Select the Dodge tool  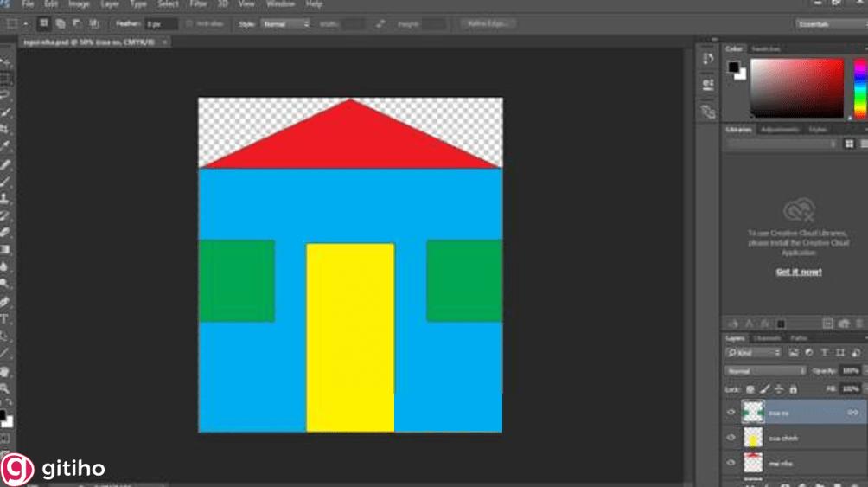5,284
